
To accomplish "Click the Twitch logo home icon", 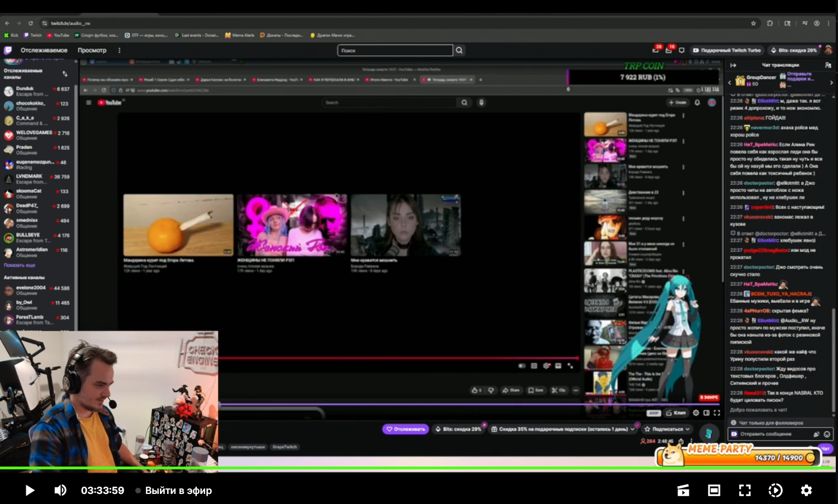I will tap(8, 50).
